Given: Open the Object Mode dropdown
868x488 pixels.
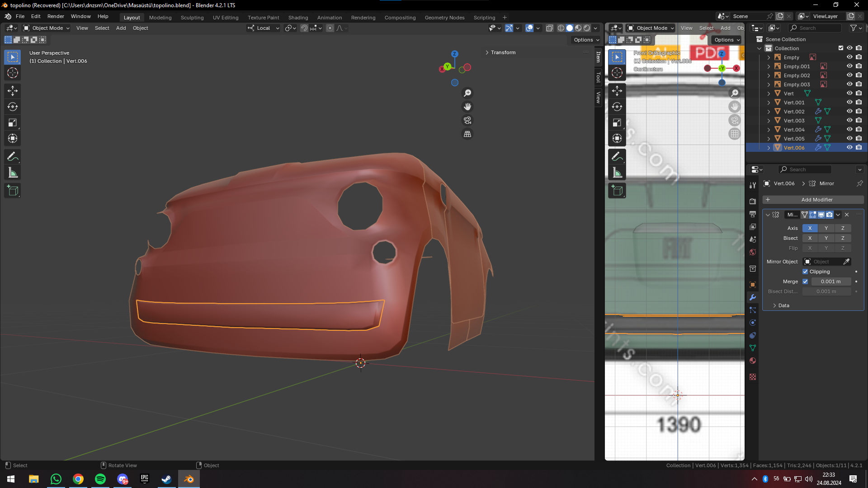Looking at the screenshot, I should coord(47,28).
